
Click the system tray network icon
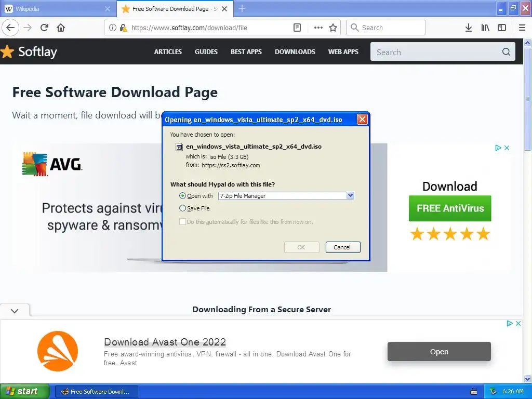(x=494, y=391)
